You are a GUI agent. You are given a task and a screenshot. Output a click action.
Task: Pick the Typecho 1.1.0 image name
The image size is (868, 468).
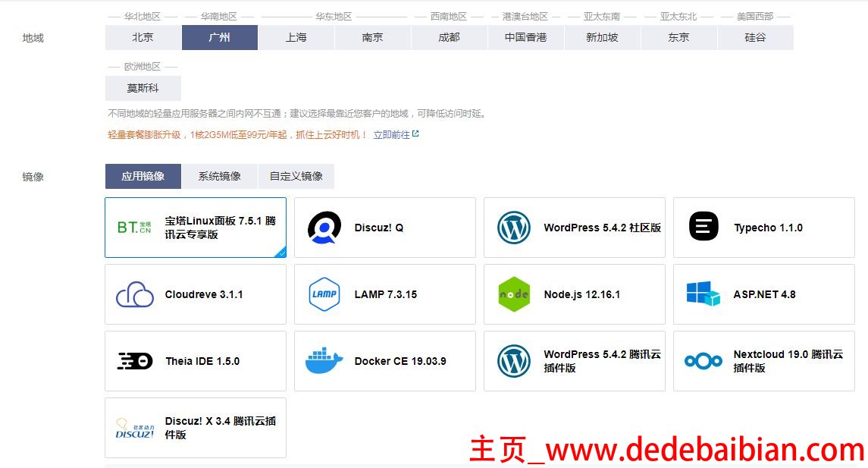pos(768,228)
